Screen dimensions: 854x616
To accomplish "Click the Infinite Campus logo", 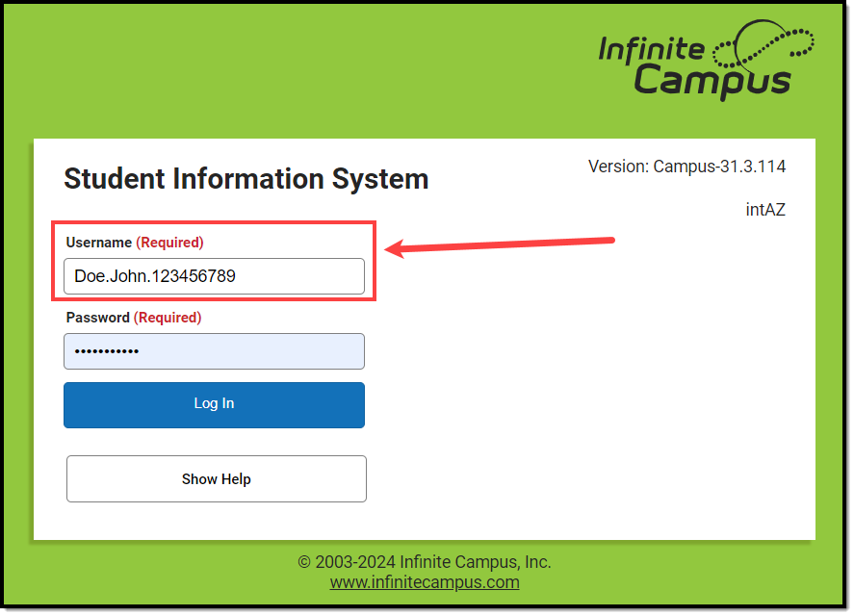I will [x=706, y=60].
